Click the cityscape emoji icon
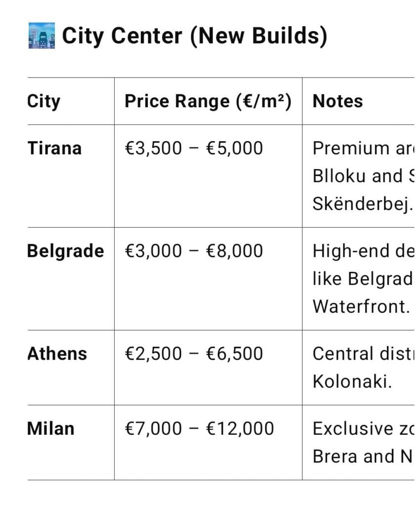 (x=42, y=36)
